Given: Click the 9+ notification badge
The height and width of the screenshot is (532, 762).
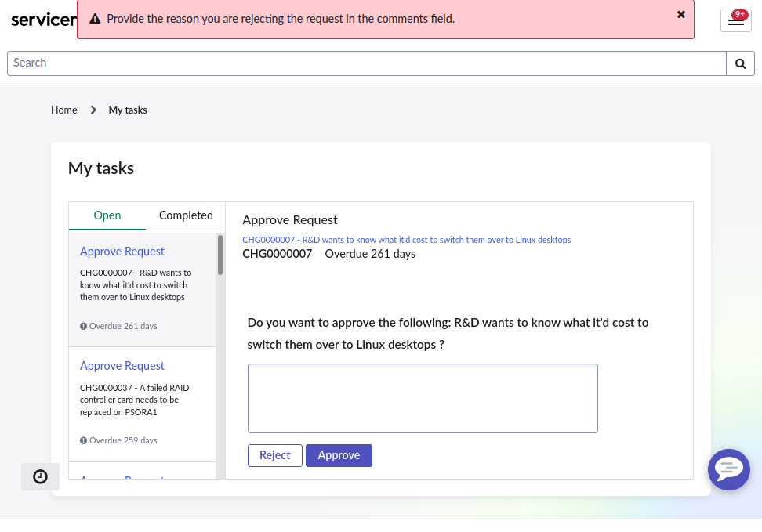Looking at the screenshot, I should (x=739, y=14).
